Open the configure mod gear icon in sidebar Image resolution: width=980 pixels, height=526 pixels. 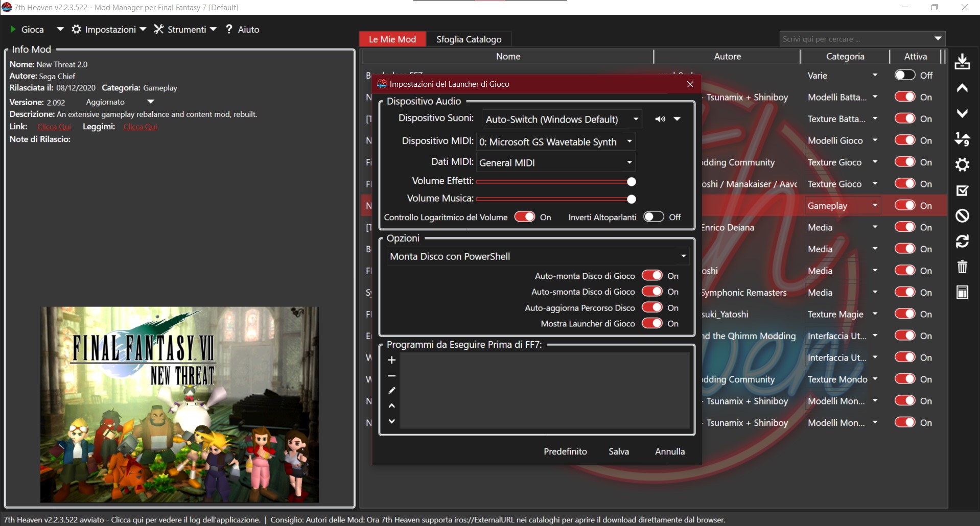(962, 164)
